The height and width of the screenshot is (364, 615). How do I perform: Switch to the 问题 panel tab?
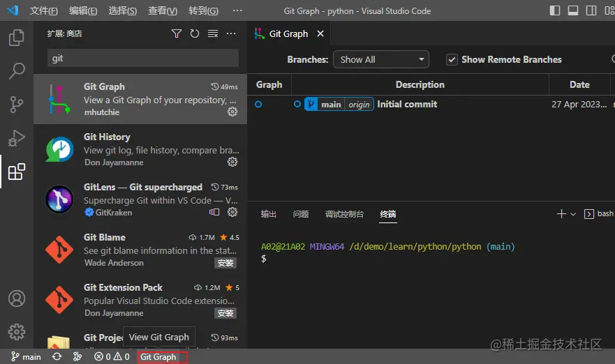[x=301, y=214]
